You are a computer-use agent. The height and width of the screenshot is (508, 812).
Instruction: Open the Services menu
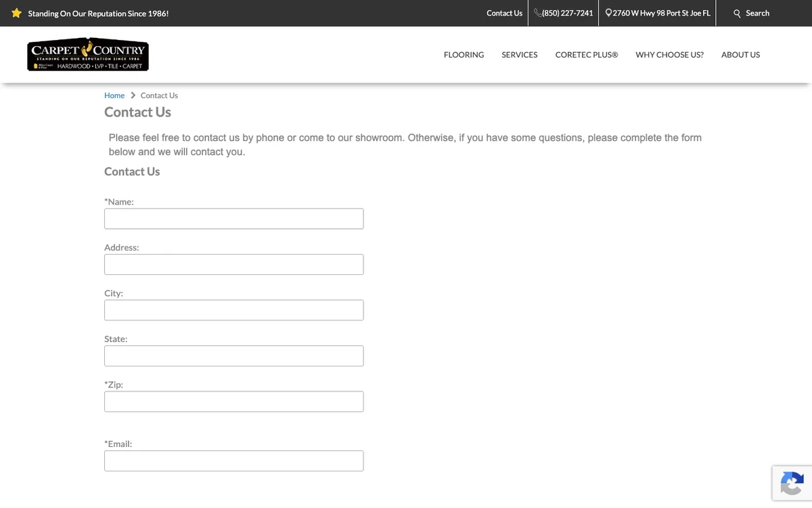point(520,55)
